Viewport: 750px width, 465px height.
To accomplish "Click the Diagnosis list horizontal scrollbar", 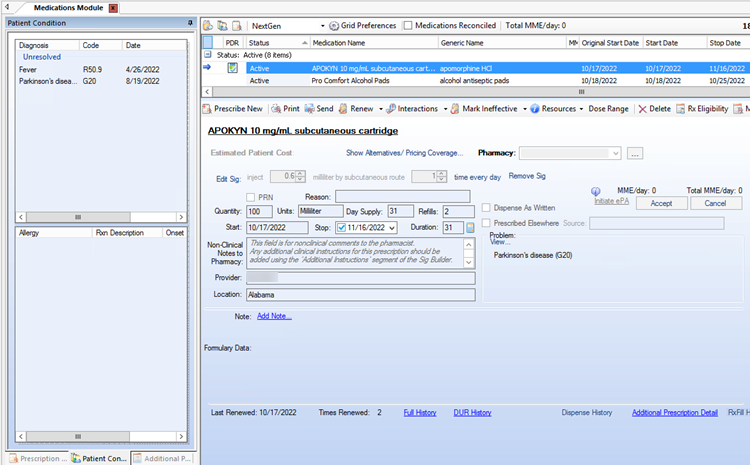I will coord(101,217).
